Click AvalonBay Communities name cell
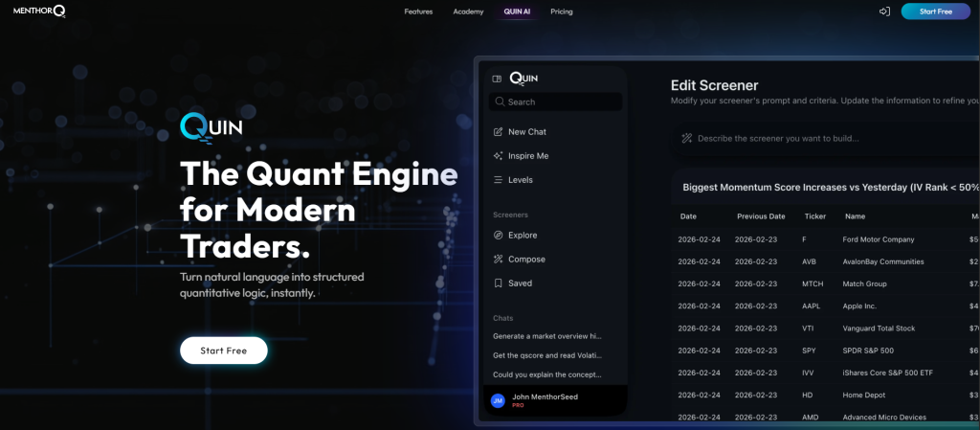This screenshot has width=980, height=430. (x=883, y=261)
